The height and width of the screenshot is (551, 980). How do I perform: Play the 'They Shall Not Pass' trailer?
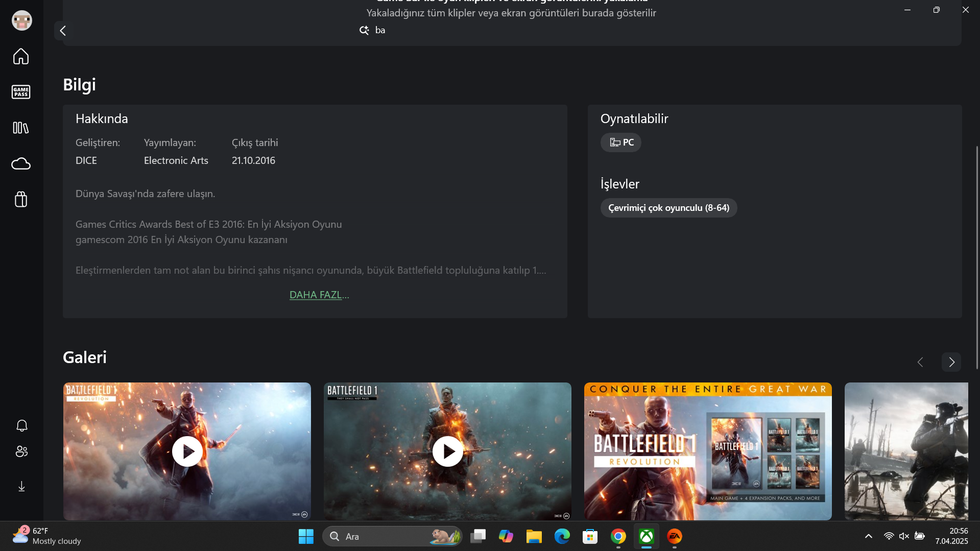coord(447,451)
